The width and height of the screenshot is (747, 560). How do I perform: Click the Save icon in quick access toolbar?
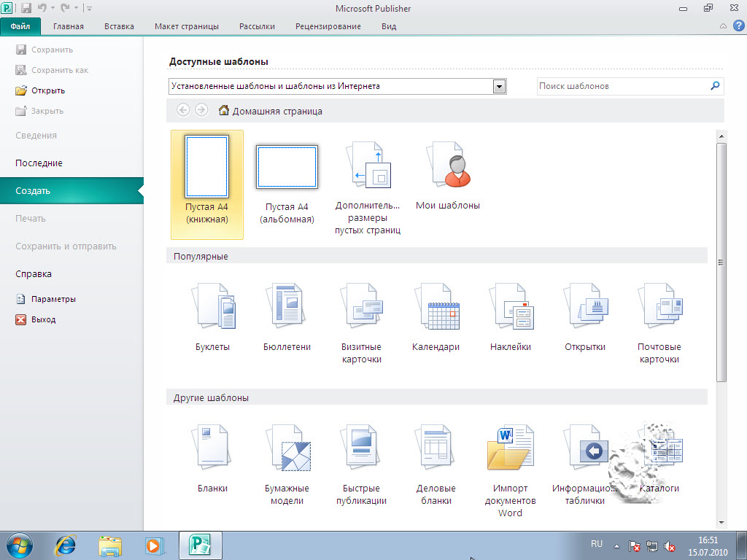[26, 8]
